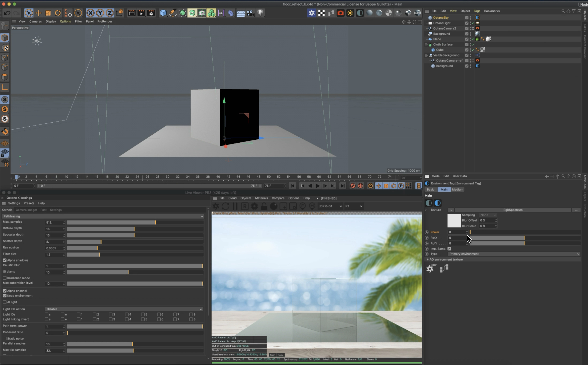Screen dimensions: 588x365
Task: Click the Light bulb icon in toolbar
Action: point(260,13)
